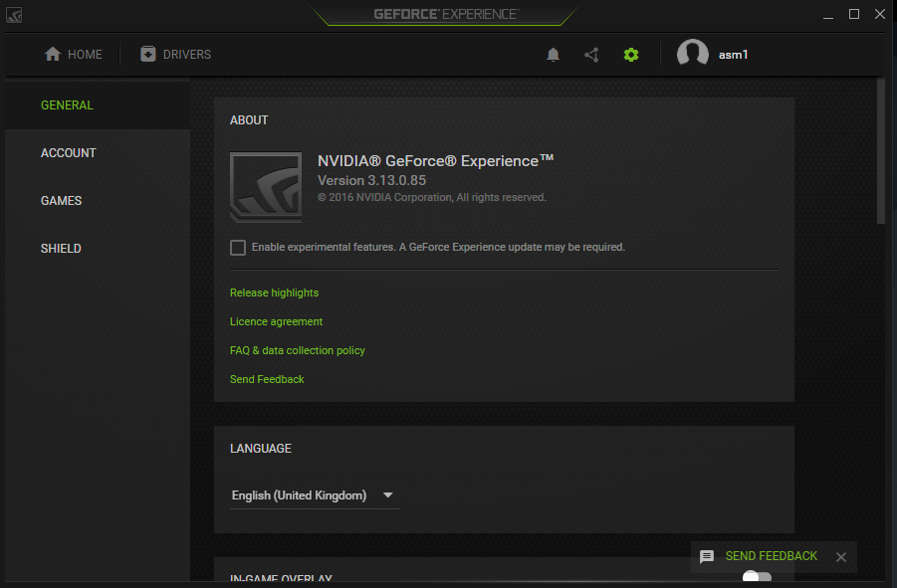
Task: Open ACCOUNT settings section
Action: (x=98, y=153)
